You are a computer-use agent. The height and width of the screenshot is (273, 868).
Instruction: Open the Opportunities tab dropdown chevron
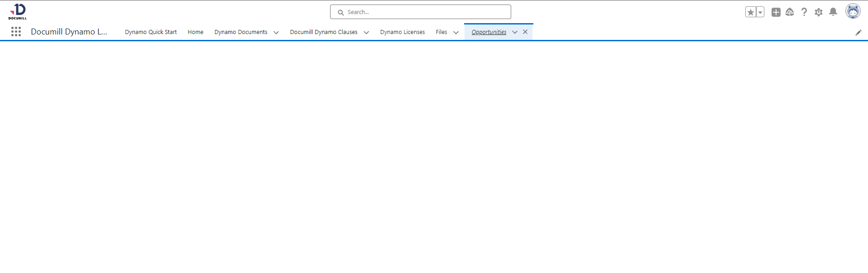tap(515, 32)
